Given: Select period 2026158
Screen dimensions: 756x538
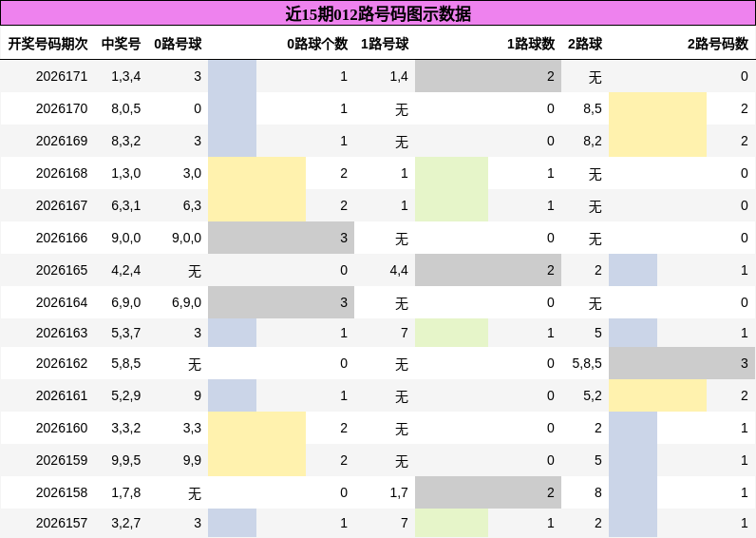Looking at the screenshot, I should [62, 492].
